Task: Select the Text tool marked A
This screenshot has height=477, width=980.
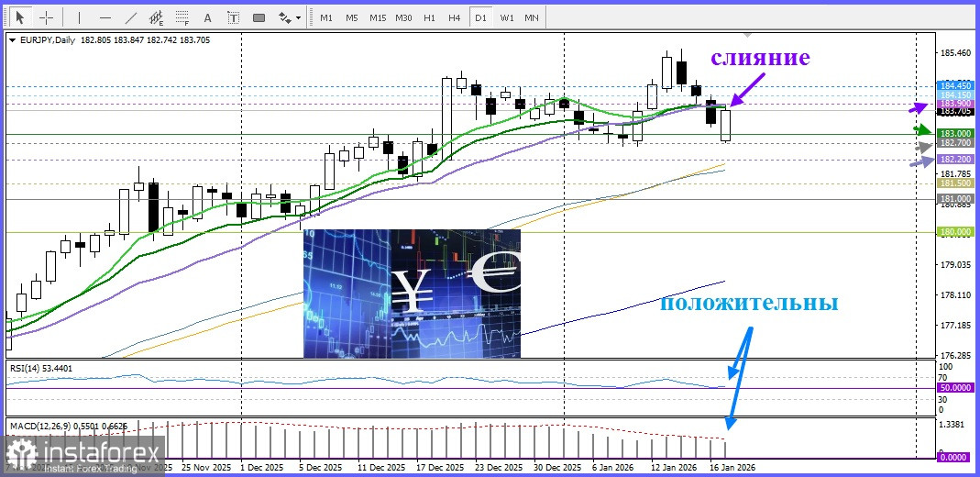Action: pyautogui.click(x=207, y=17)
